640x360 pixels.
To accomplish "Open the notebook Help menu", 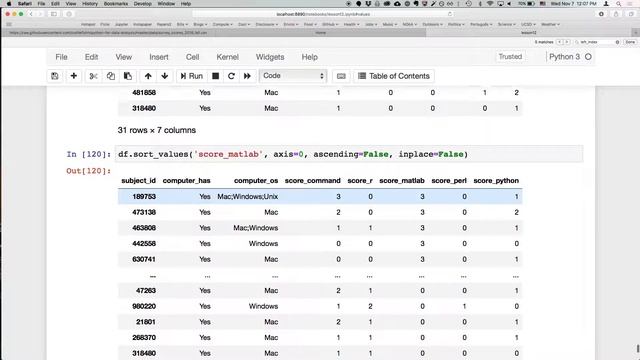I will pos(309,57).
